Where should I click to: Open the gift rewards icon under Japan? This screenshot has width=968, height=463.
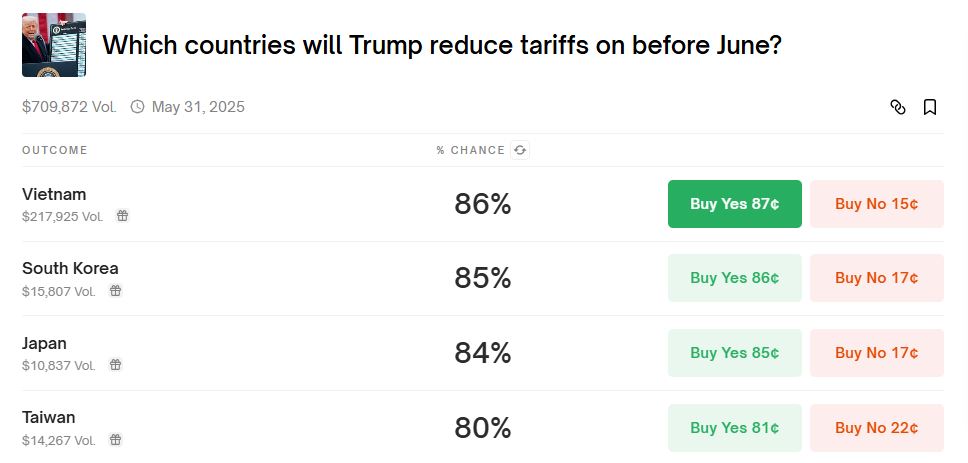115,365
